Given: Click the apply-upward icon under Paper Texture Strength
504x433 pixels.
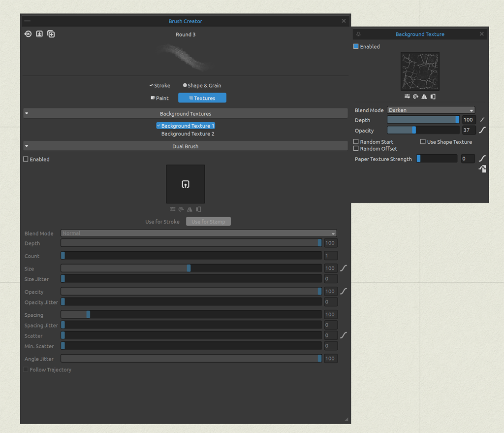Looking at the screenshot, I should pyautogui.click(x=482, y=168).
